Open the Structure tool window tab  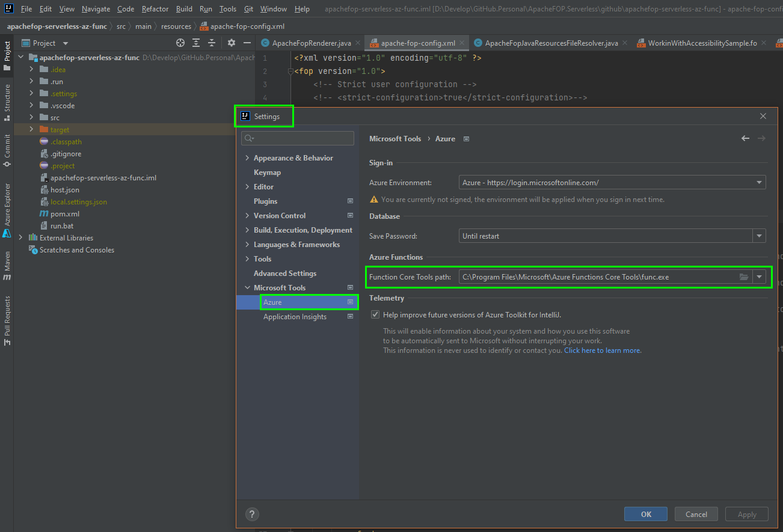[7, 102]
